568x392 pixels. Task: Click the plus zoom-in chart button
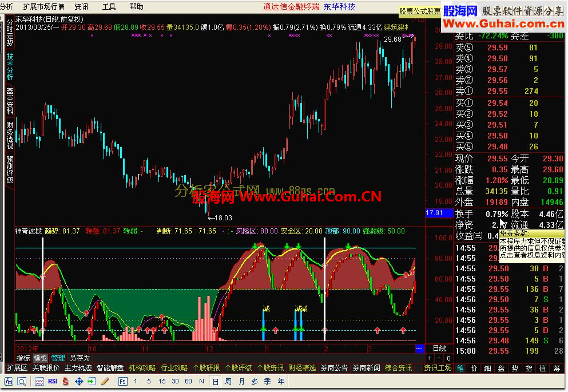430,358
